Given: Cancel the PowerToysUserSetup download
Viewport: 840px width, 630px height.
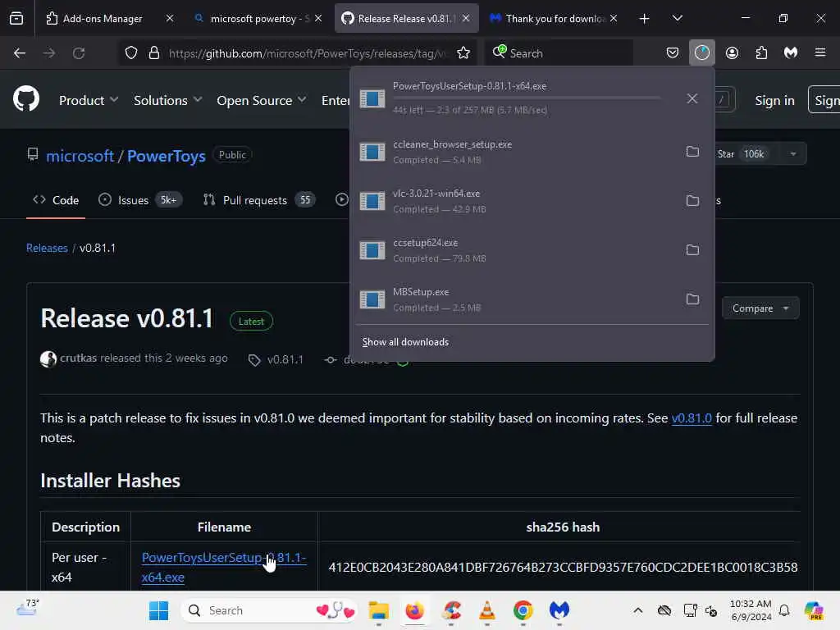Looking at the screenshot, I should click(692, 98).
